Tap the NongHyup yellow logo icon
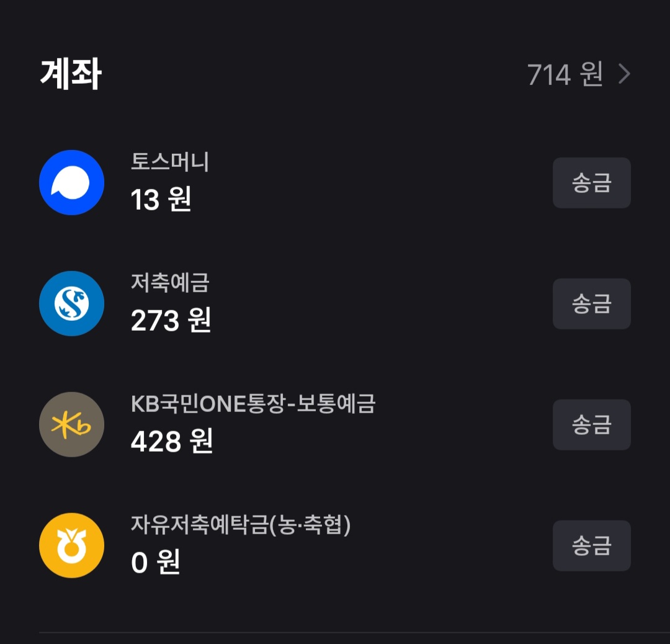Screen dimensions: 670x644 [71, 545]
